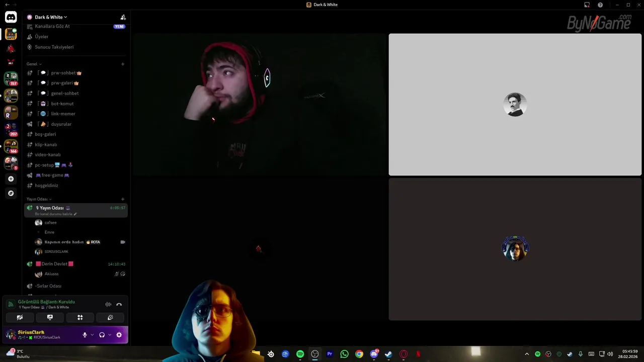644x362 pixels.
Task: Join the Derin Devlet voice channel
Action: (x=75, y=264)
